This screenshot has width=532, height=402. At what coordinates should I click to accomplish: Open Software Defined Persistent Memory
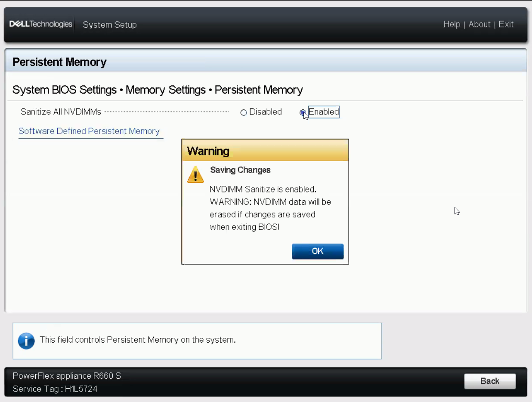[x=90, y=131]
